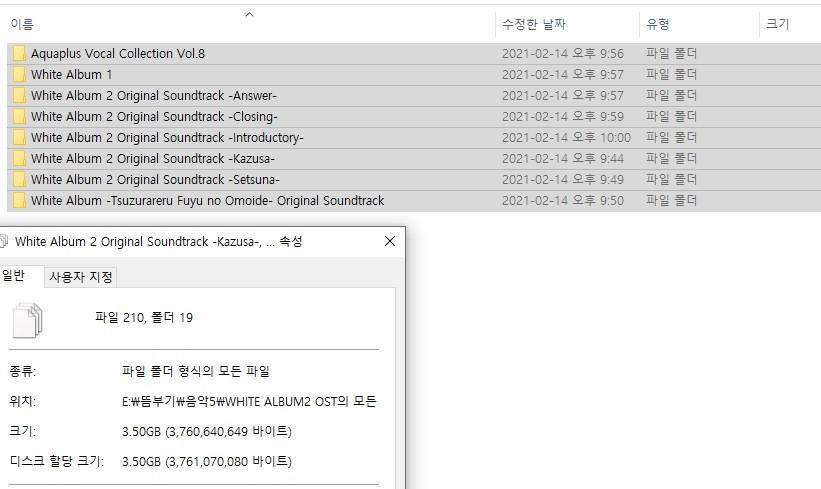This screenshot has height=489, width=821.
Task: Select White Album 2 Original Soundtrack -Kazusa-
Action: [152, 158]
